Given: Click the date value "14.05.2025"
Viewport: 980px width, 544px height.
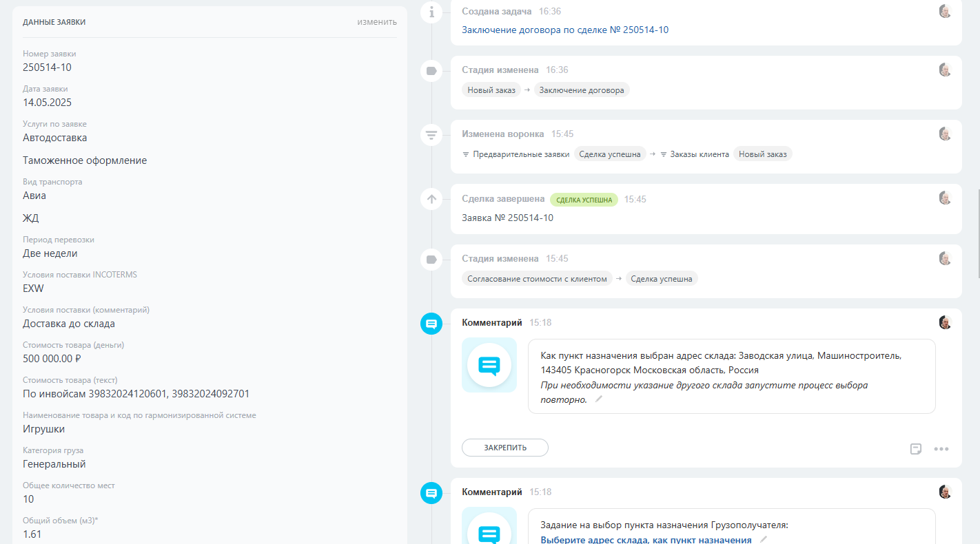Looking at the screenshot, I should click(x=47, y=103).
